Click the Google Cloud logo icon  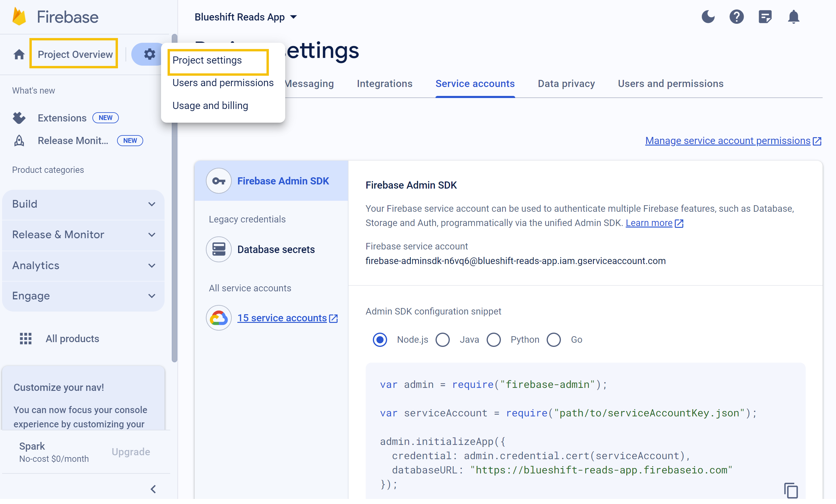218,318
